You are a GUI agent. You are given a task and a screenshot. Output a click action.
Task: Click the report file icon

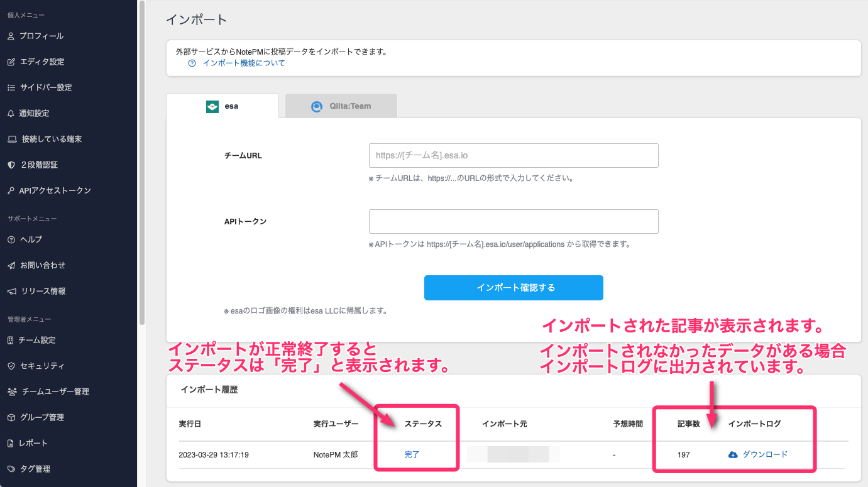click(11, 444)
